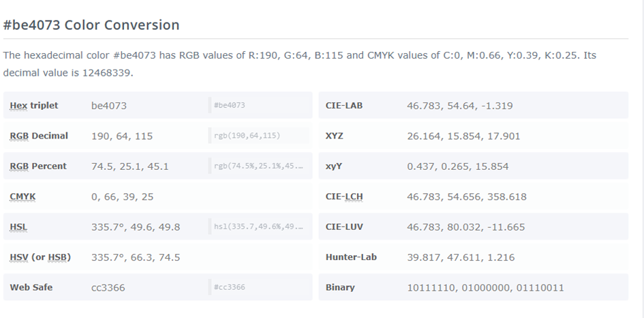This screenshot has height=318, width=644.
Task: Click the "CIE-LAB" row label
Action: (x=344, y=106)
